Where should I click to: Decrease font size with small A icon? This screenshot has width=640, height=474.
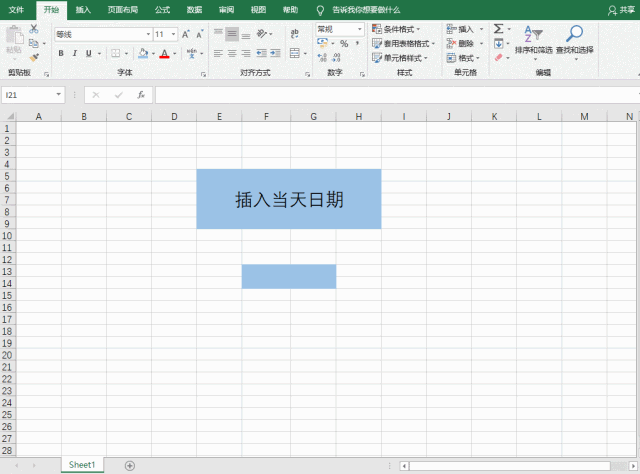click(200, 34)
